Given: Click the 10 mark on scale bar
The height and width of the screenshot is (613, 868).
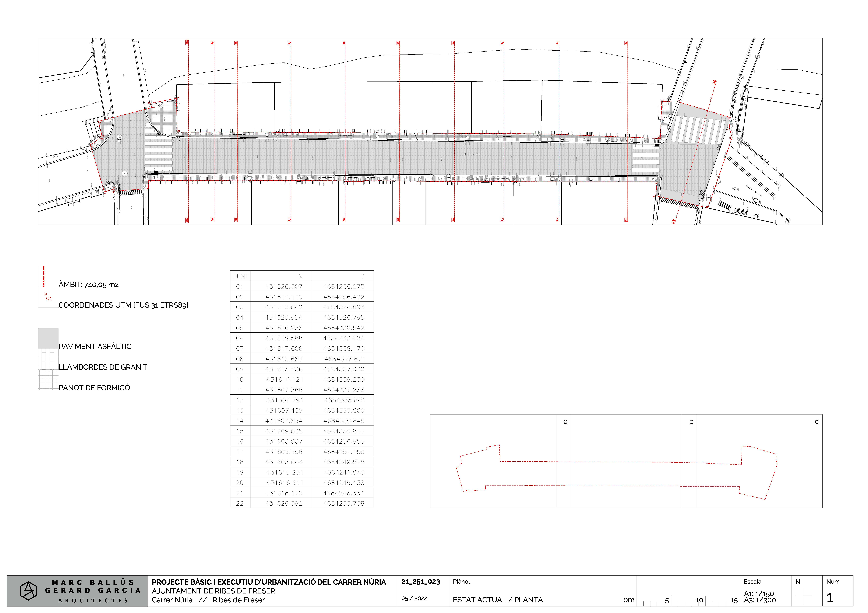Looking at the screenshot, I should click(x=699, y=600).
